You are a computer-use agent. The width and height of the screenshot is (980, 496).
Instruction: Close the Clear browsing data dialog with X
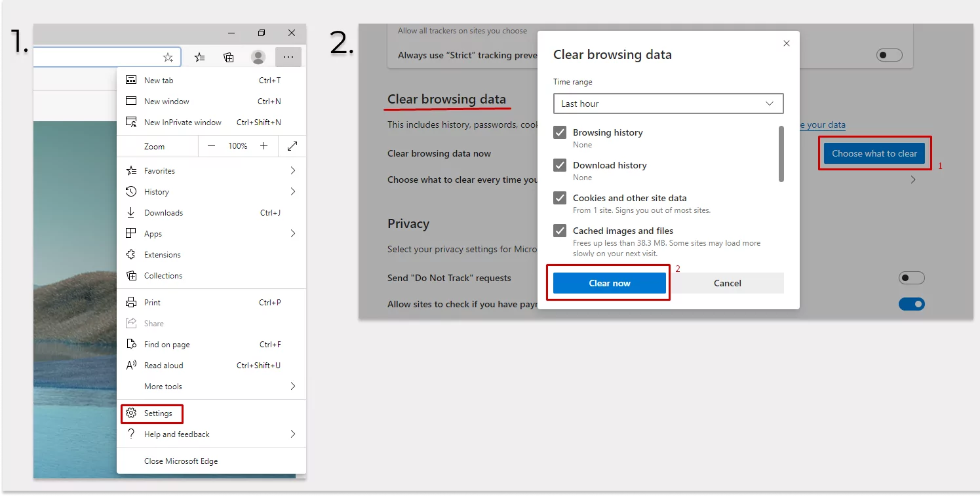click(x=787, y=43)
